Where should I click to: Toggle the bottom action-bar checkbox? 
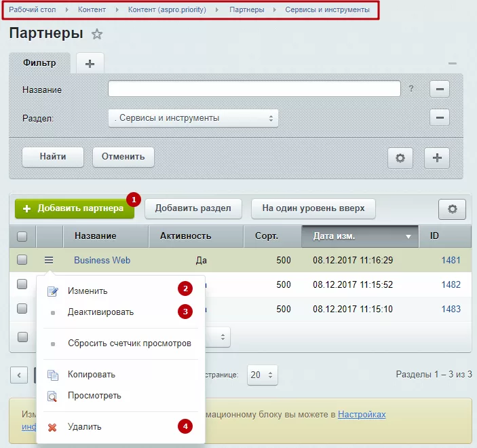(22, 337)
